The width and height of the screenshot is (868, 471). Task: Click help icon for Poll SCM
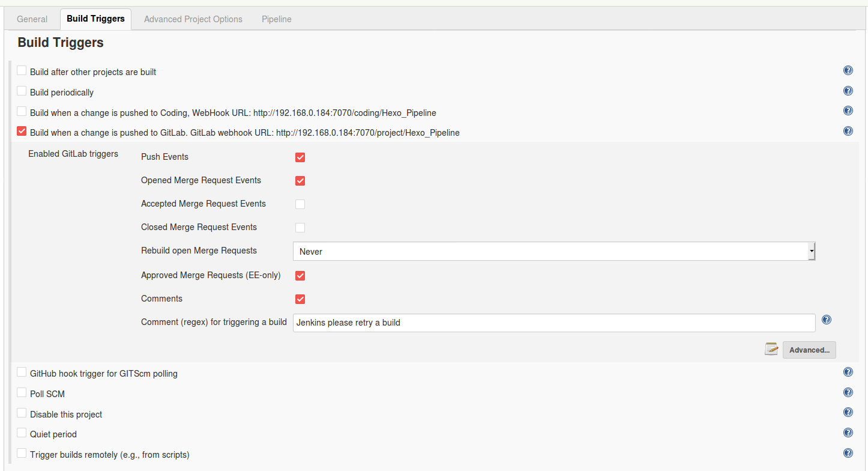(848, 393)
